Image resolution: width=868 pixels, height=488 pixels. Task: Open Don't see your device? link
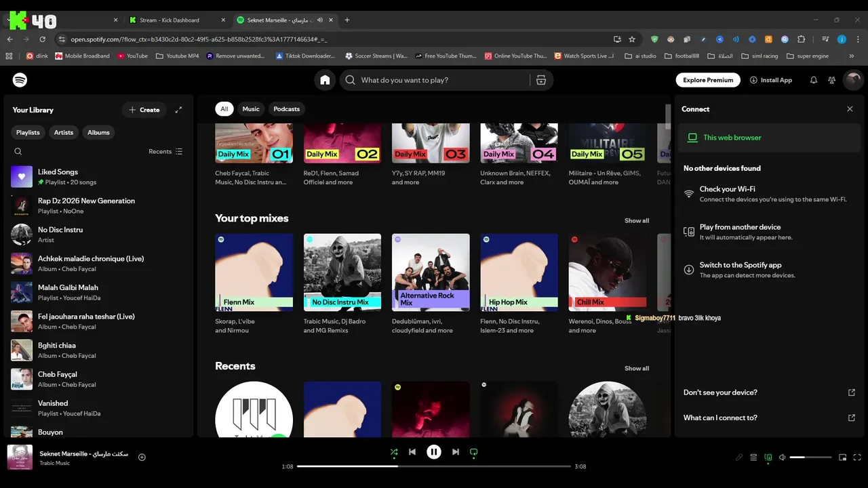[x=769, y=392]
